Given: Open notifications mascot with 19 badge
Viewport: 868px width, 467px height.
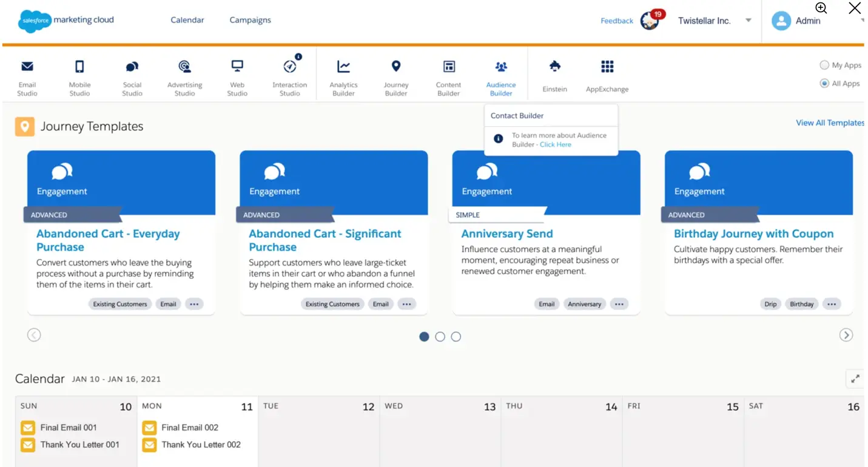Looking at the screenshot, I should click(652, 20).
